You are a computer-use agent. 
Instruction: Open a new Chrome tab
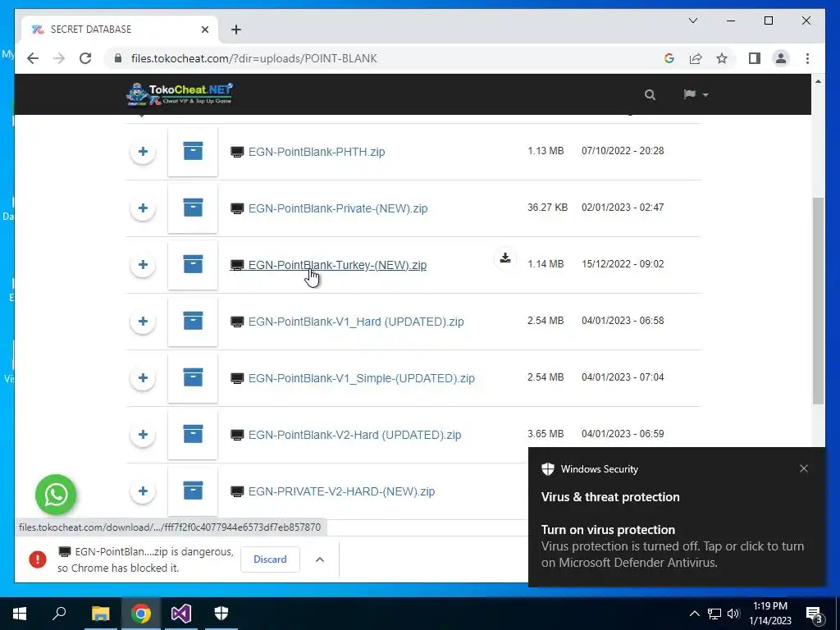236,30
